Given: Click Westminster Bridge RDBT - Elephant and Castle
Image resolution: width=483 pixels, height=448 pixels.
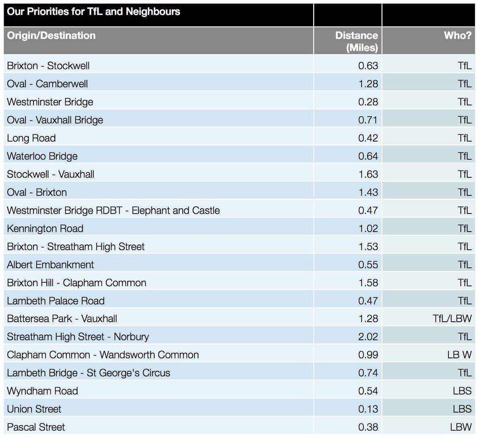Looking at the screenshot, I should click(114, 210).
